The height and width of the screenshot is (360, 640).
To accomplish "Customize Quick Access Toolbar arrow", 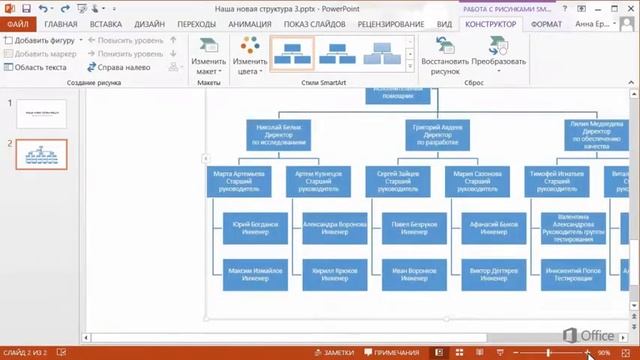I will pyautogui.click(x=114, y=9).
